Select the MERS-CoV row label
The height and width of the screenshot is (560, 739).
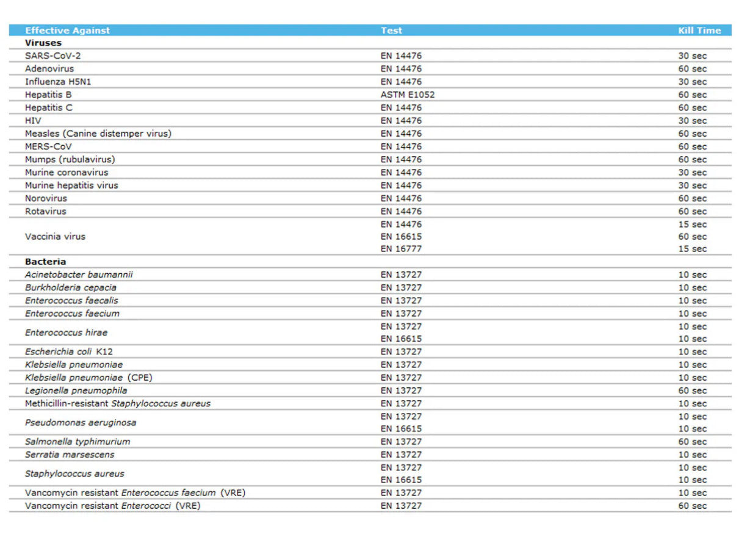(48, 146)
